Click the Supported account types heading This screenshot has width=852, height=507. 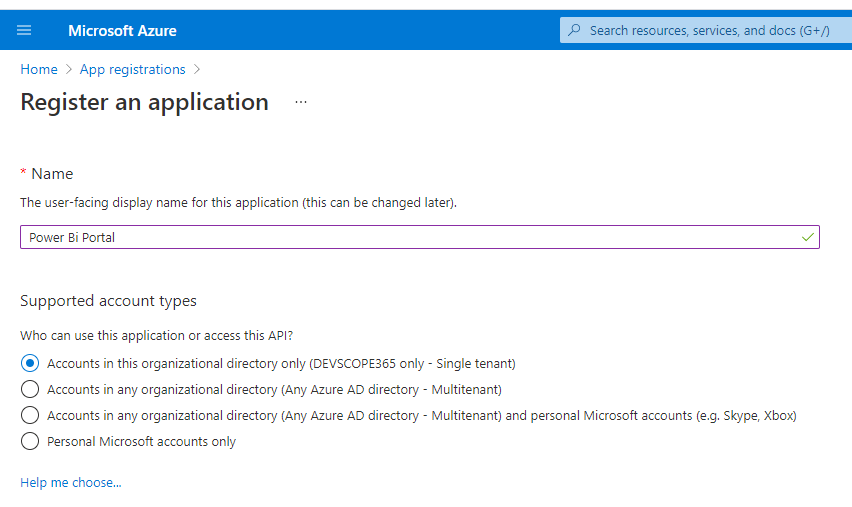point(108,301)
